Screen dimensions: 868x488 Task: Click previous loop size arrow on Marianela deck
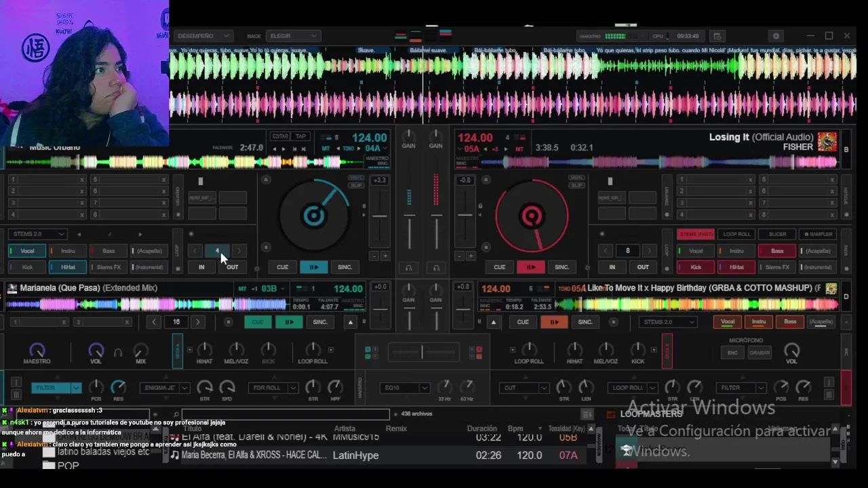click(155, 322)
